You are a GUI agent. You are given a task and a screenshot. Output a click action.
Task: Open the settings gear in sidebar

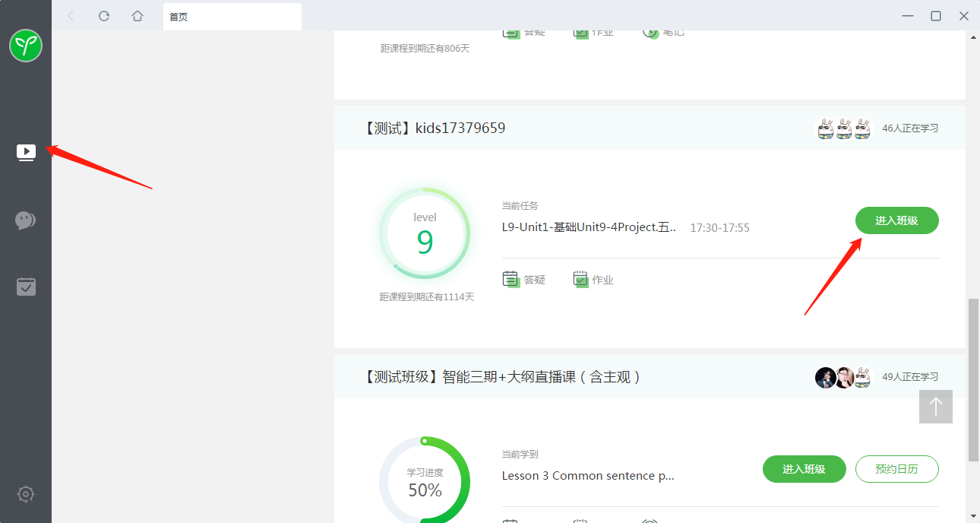point(26,494)
